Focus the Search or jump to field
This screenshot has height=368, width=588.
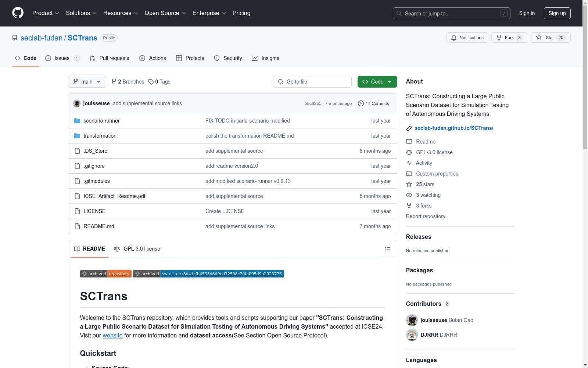point(452,13)
